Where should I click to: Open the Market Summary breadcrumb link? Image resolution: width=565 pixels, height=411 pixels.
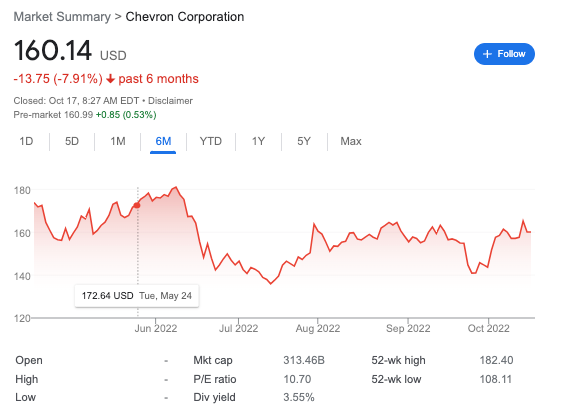pos(62,17)
